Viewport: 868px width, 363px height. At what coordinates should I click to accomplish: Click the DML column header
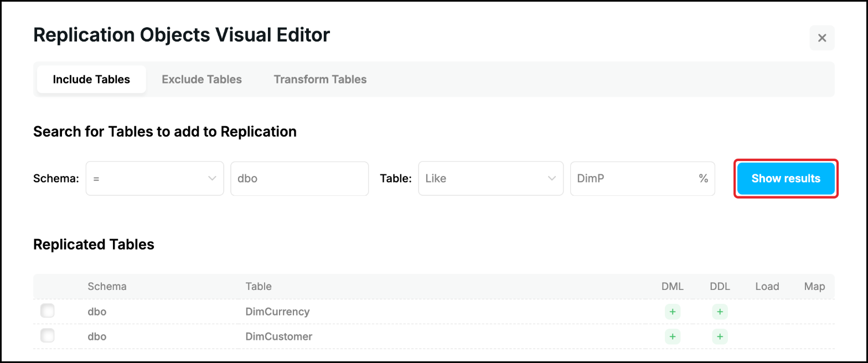pyautogui.click(x=673, y=286)
